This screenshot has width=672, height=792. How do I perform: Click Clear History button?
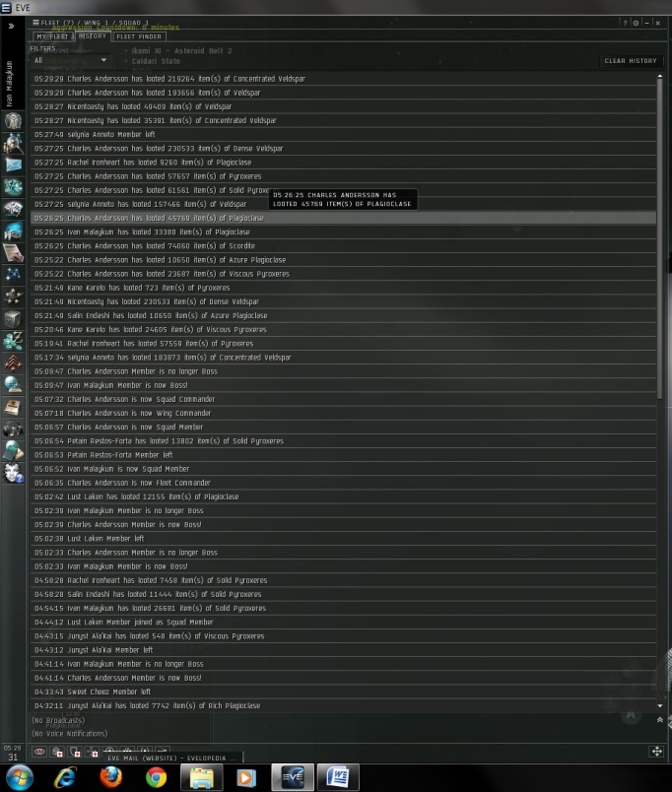coord(631,61)
